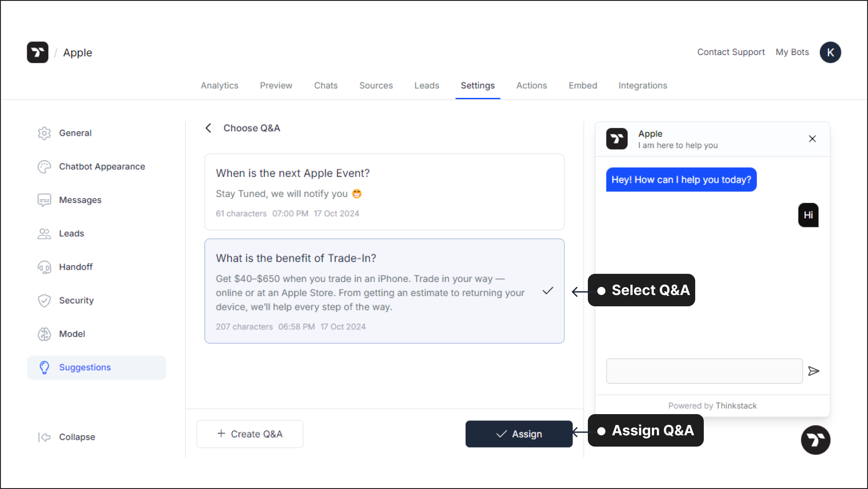Open Handoff settings label
The width and height of the screenshot is (868, 489).
point(76,267)
